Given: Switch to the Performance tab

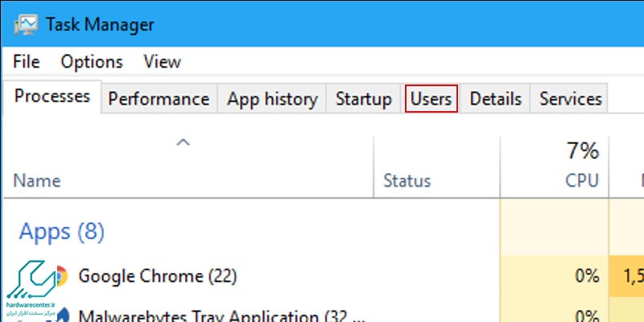Looking at the screenshot, I should point(159,98).
